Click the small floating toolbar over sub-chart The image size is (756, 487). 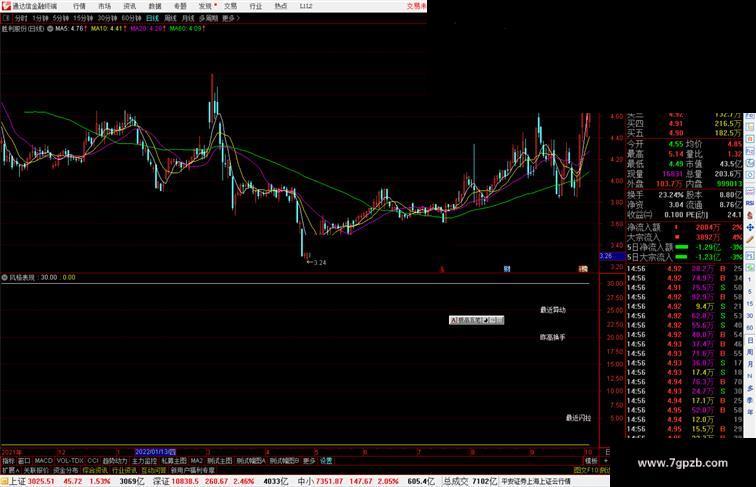(x=476, y=320)
